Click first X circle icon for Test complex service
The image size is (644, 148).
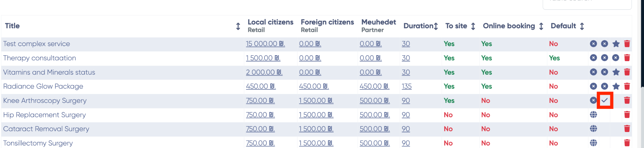(593, 44)
